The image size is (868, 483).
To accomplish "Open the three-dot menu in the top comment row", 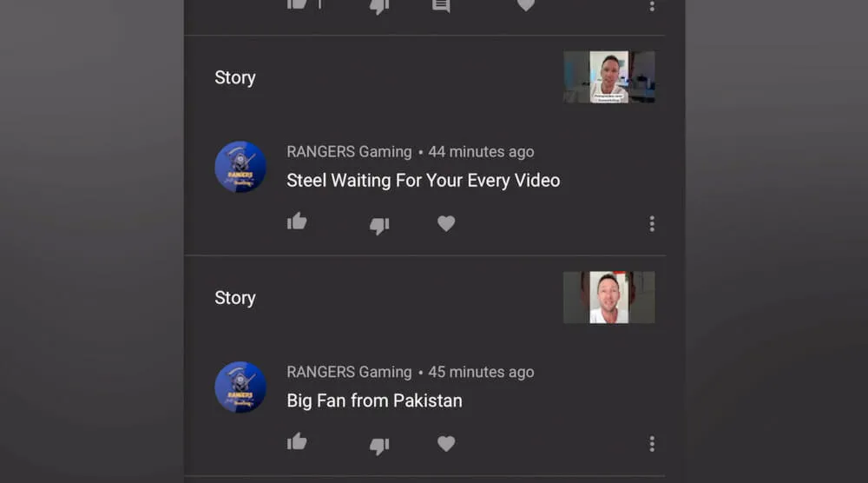I will click(x=652, y=5).
